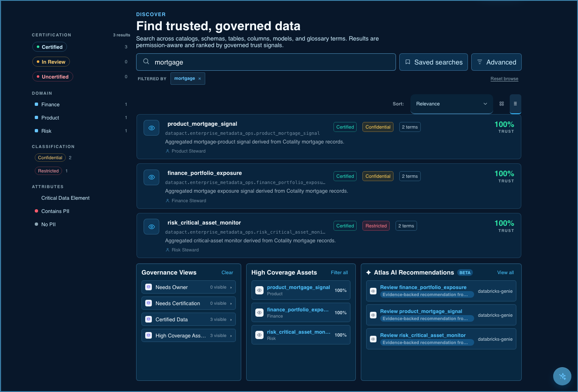Toggle the In Review certification filter
Viewport: 578px width, 392px height.
click(51, 62)
